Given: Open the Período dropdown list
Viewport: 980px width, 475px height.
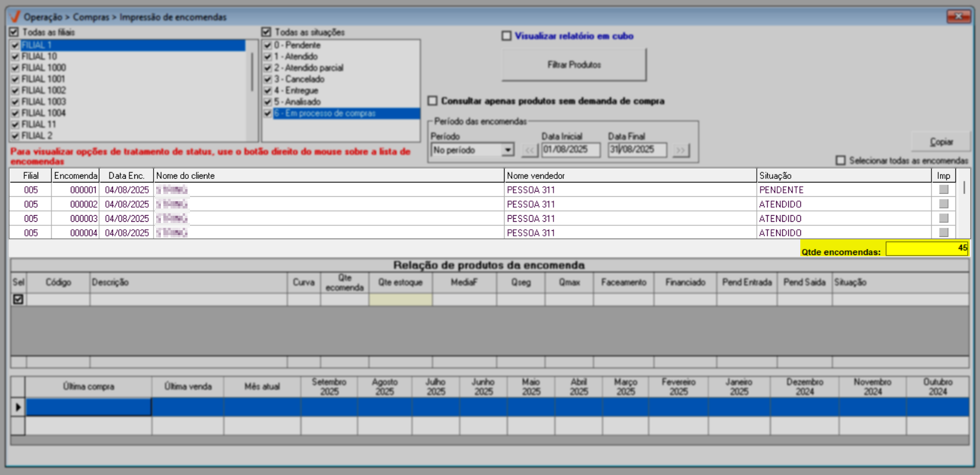Looking at the screenshot, I should (508, 150).
